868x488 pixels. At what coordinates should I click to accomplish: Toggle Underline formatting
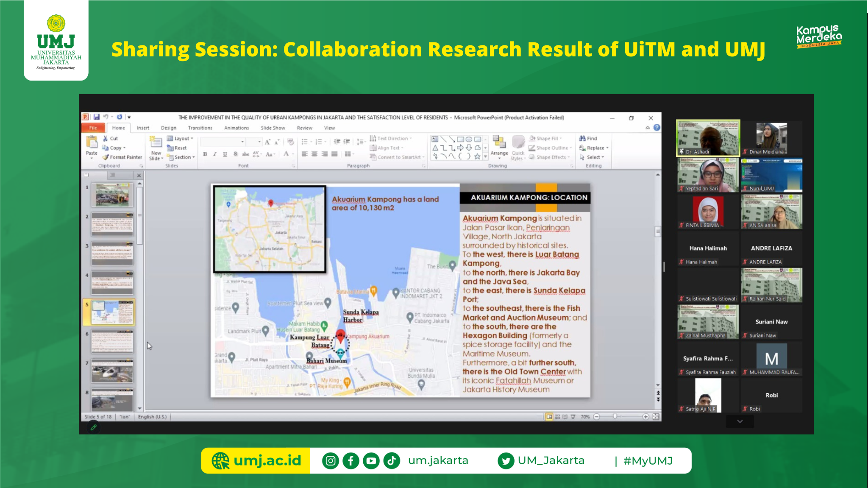click(x=225, y=154)
